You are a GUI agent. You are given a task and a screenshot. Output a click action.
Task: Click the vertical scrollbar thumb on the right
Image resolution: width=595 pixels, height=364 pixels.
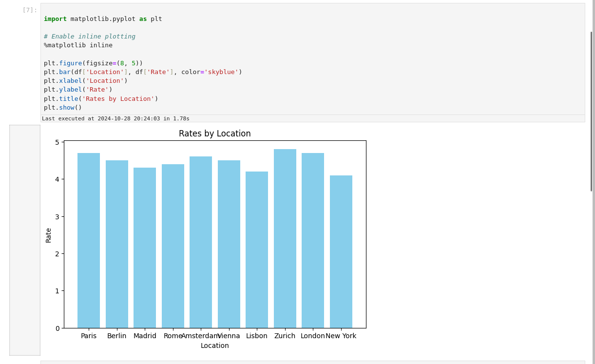[591, 111]
